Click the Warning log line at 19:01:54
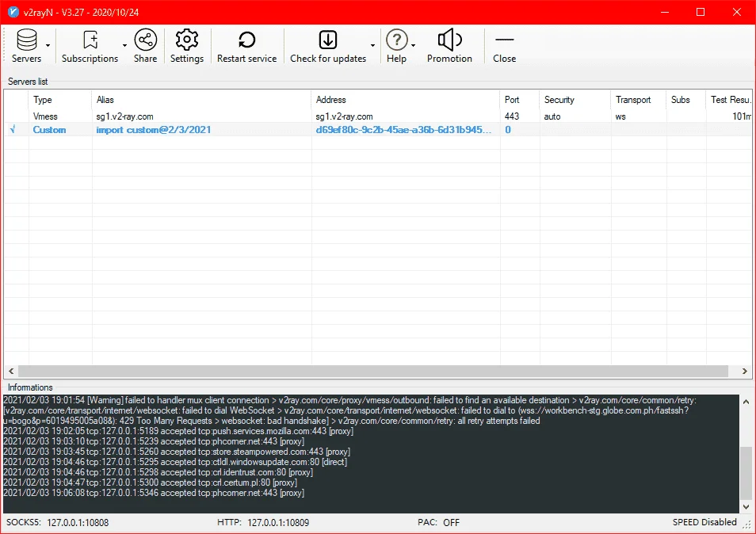Screen dimensions: 756x534 pyautogui.click(x=349, y=410)
